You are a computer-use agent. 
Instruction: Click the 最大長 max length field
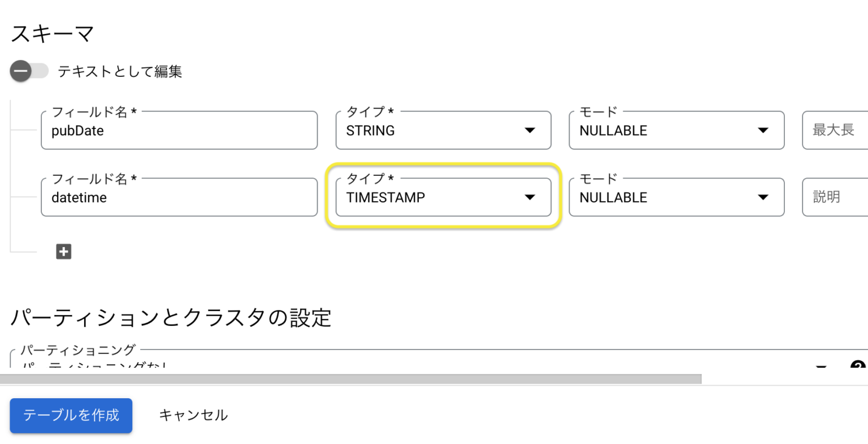coord(835,131)
